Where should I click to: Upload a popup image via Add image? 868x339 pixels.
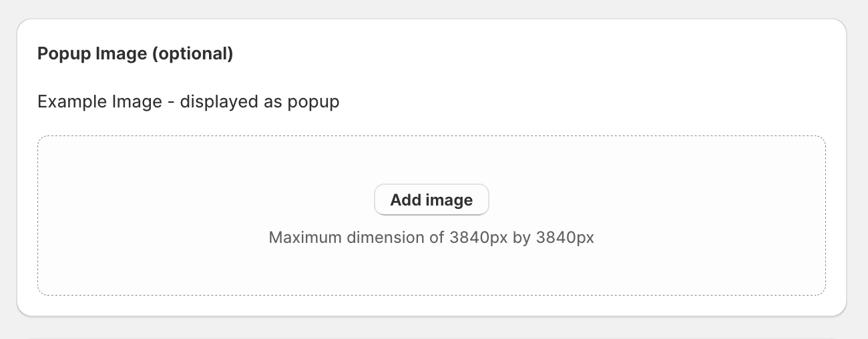pos(431,200)
